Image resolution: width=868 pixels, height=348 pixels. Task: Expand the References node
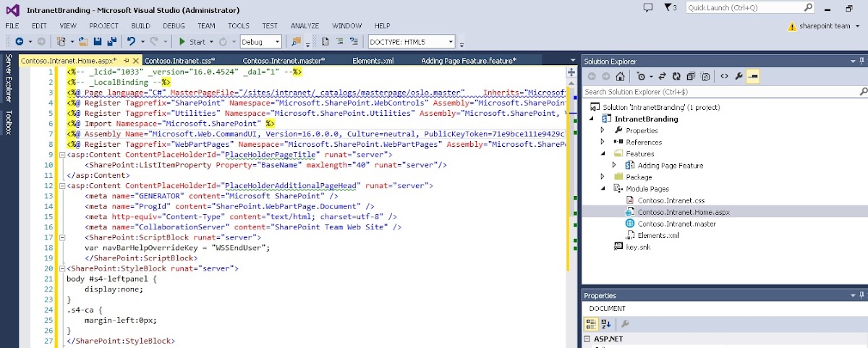(x=603, y=142)
